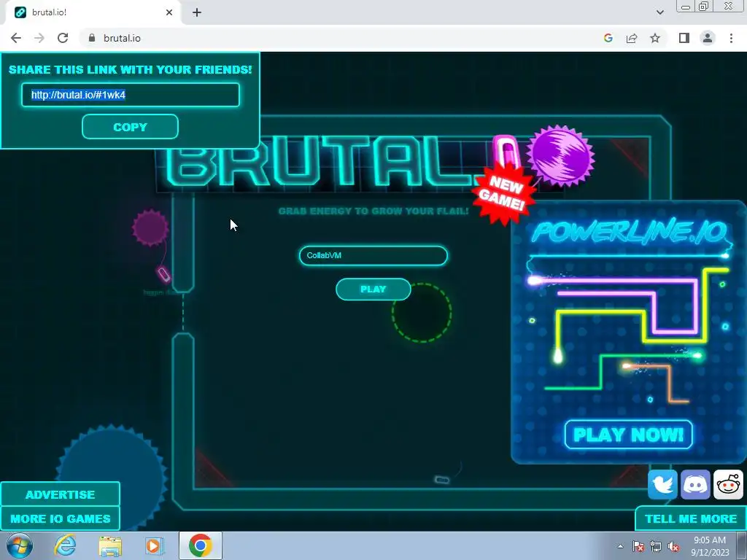
Task: Open the ADVERTISE button
Action: tap(60, 494)
